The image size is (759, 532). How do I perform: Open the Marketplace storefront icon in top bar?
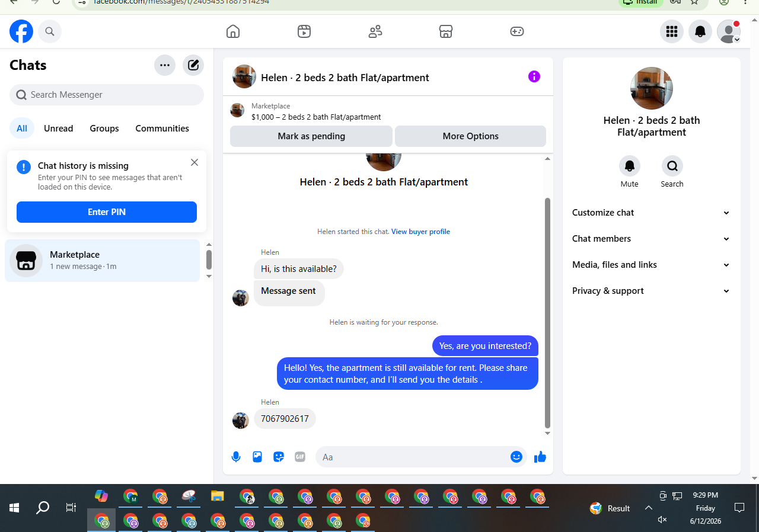[446, 31]
